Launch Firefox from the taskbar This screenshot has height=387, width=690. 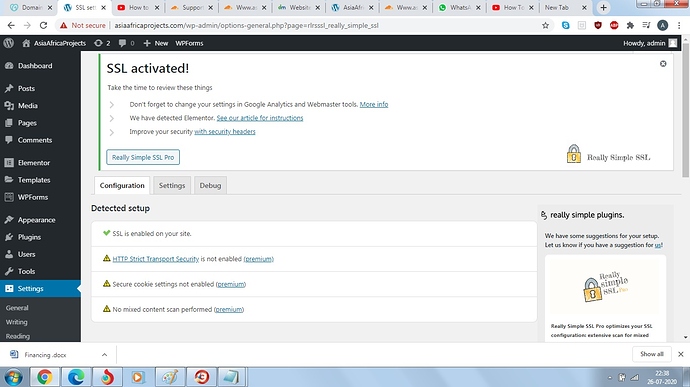click(107, 377)
